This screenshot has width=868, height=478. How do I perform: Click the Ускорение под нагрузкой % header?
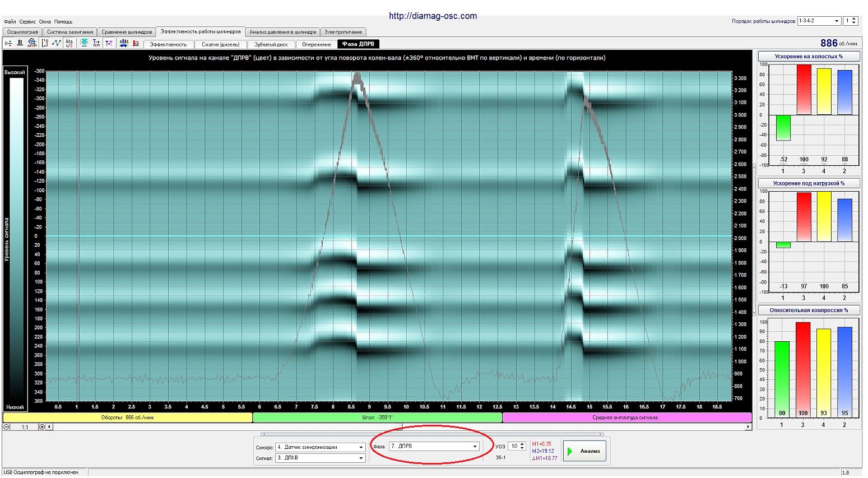point(809,183)
